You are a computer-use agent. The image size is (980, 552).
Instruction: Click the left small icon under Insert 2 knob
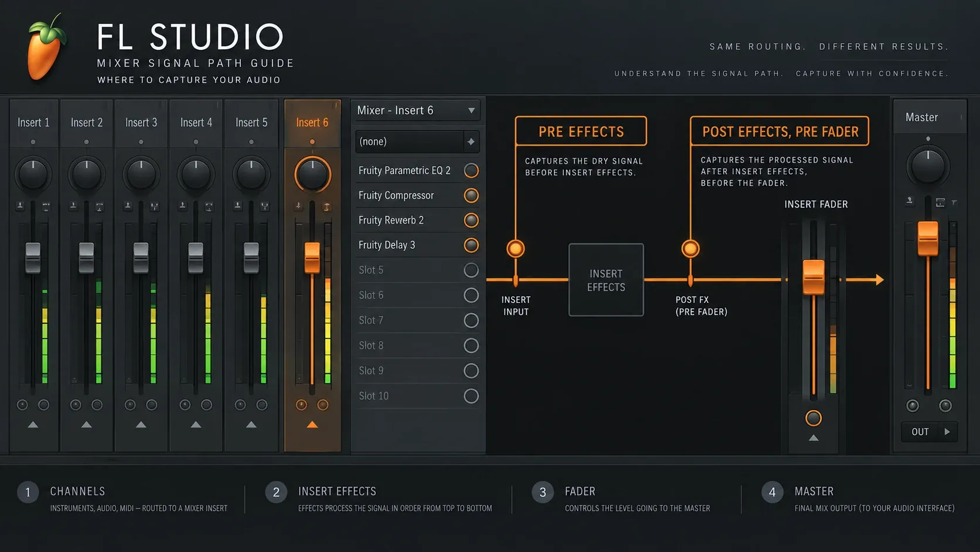coord(73,206)
